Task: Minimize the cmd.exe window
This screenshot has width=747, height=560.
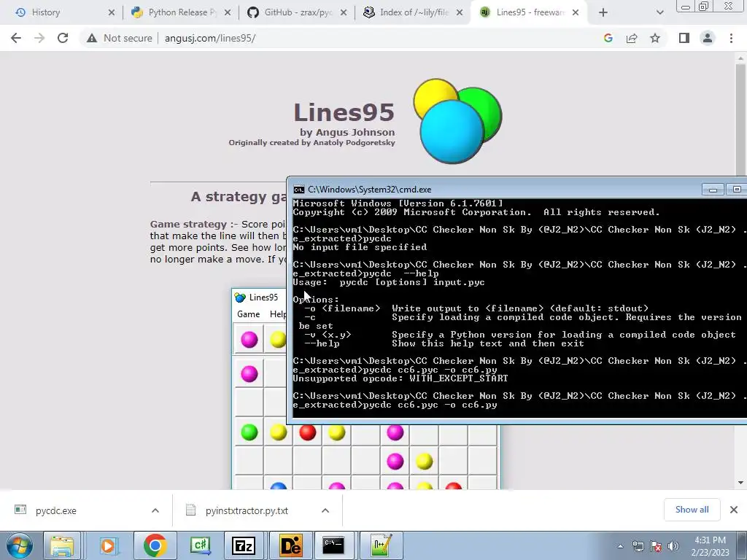Action: 713,190
